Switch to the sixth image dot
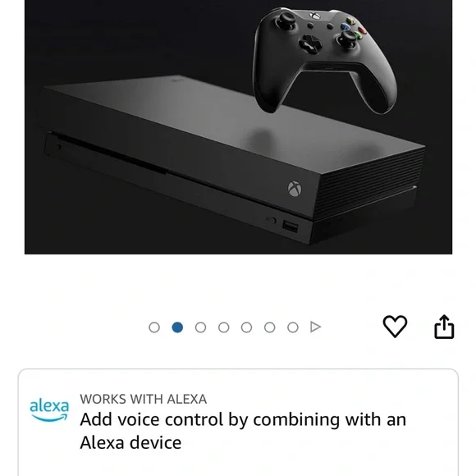Image resolution: width=476 pixels, height=476 pixels. [x=269, y=327]
